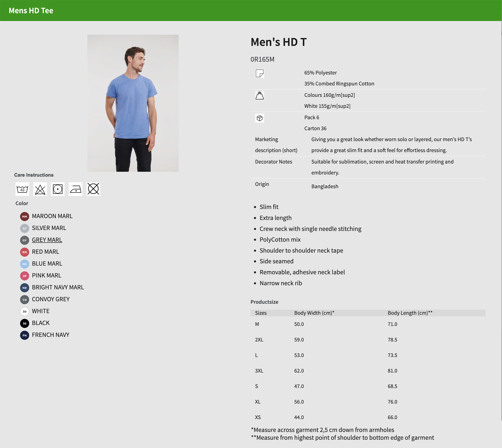Viewport: 502px width, 448px height.
Task: Select the Black 36 color swatch
Action: tap(25, 323)
